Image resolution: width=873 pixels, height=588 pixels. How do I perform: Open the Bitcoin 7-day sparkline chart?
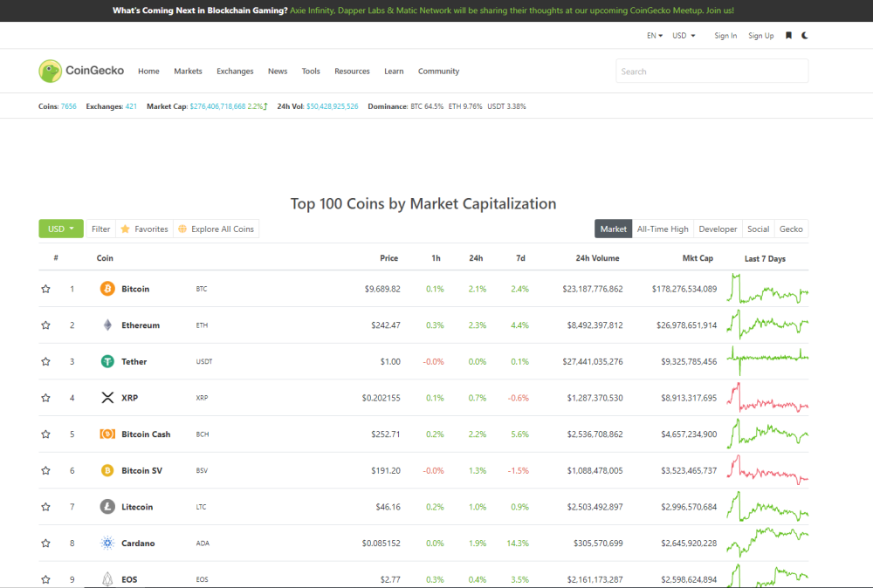point(767,289)
